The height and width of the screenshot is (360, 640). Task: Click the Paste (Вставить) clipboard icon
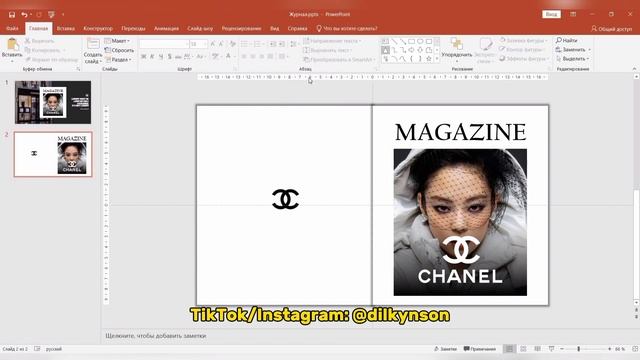pyautogui.click(x=12, y=44)
